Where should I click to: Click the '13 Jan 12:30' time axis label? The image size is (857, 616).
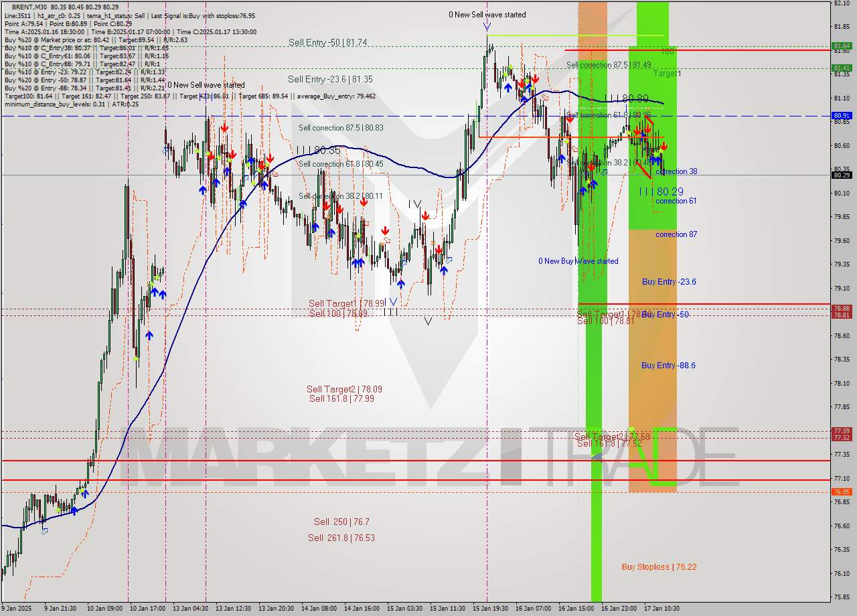[232, 609]
